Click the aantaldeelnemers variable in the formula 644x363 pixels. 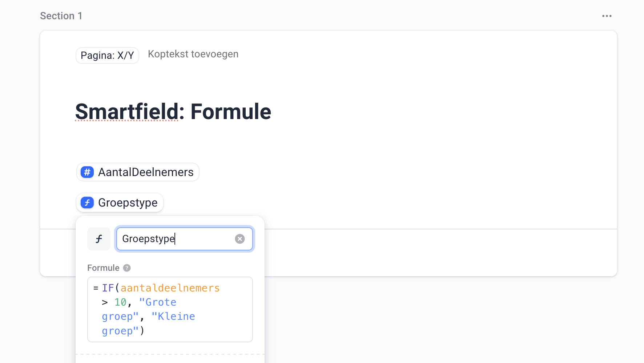170,287
